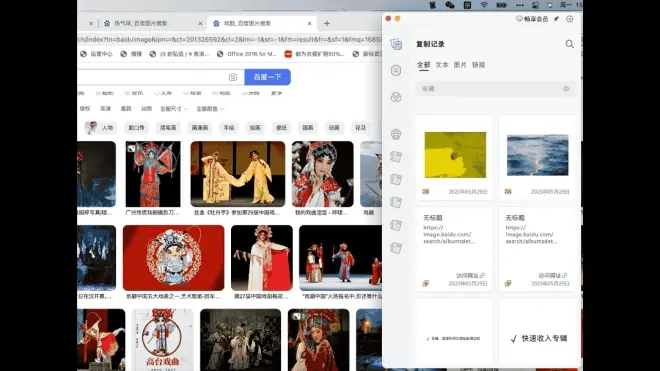Click WeChat icon in macOS menu bar

tap(450, 5)
